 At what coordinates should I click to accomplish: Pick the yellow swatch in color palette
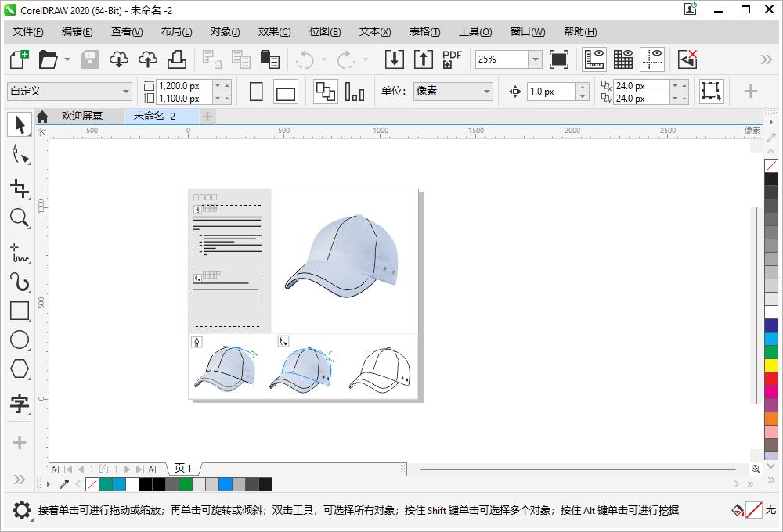click(x=771, y=365)
